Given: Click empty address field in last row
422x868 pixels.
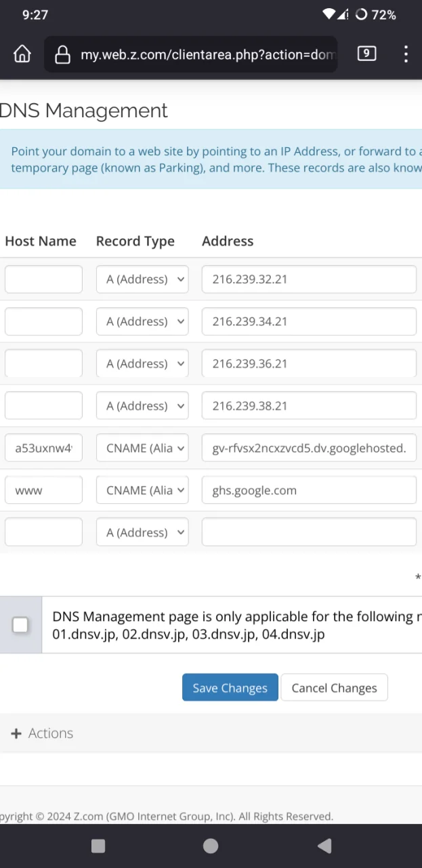Looking at the screenshot, I should click(309, 532).
